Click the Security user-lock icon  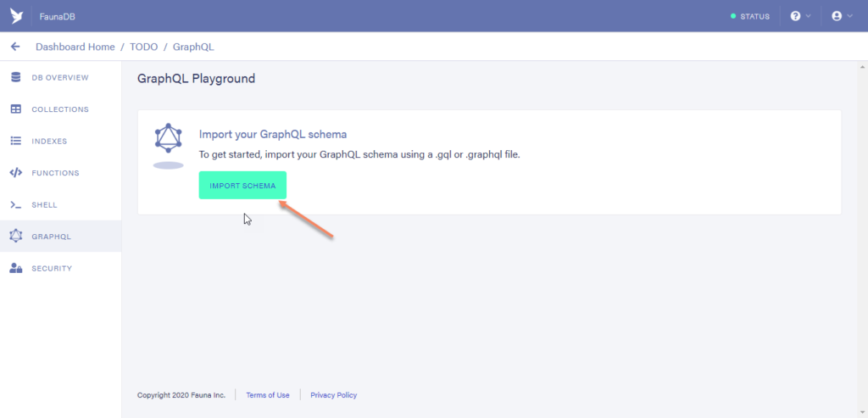(x=16, y=269)
